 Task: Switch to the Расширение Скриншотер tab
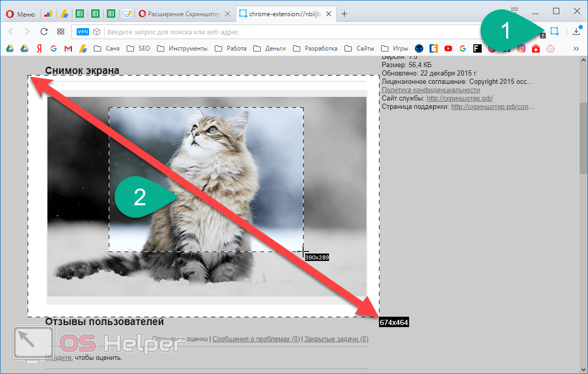click(184, 14)
